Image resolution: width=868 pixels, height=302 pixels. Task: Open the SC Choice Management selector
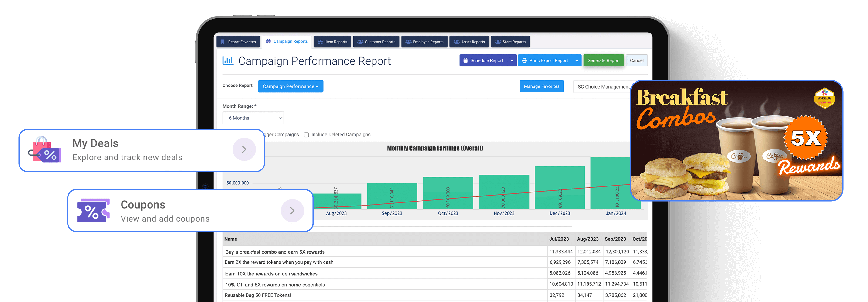(x=602, y=86)
